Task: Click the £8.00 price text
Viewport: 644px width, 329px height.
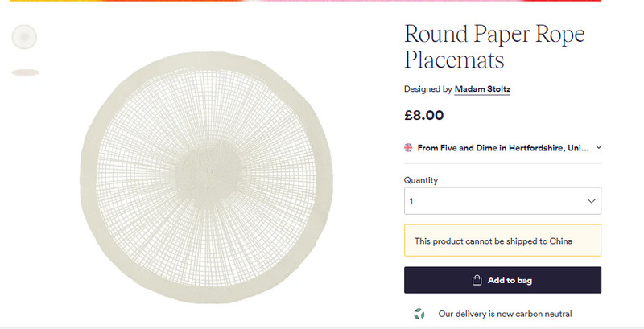Action: [424, 115]
